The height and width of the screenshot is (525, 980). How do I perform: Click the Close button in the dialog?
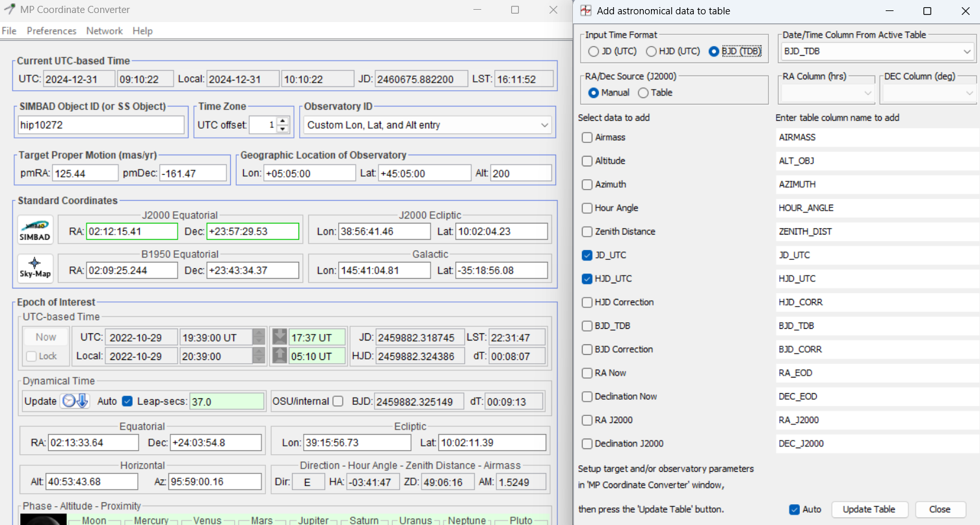pyautogui.click(x=940, y=509)
